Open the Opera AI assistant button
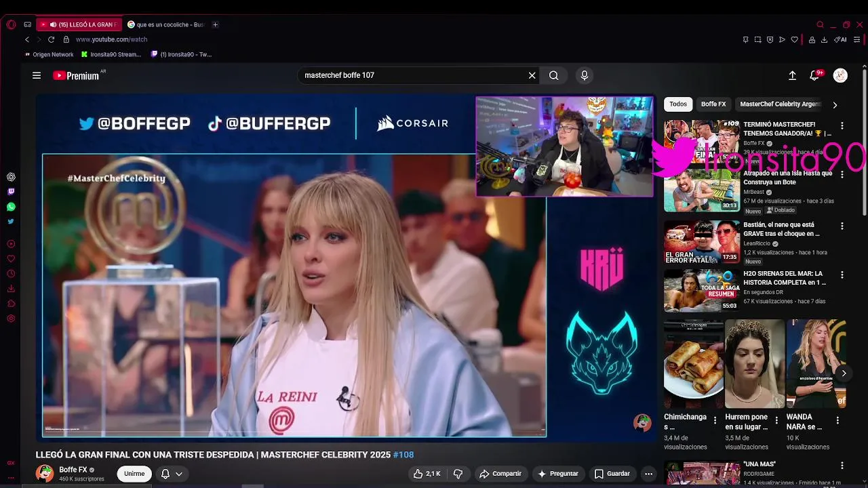Viewport: 868px width, 488px height. pyautogui.click(x=840, y=39)
